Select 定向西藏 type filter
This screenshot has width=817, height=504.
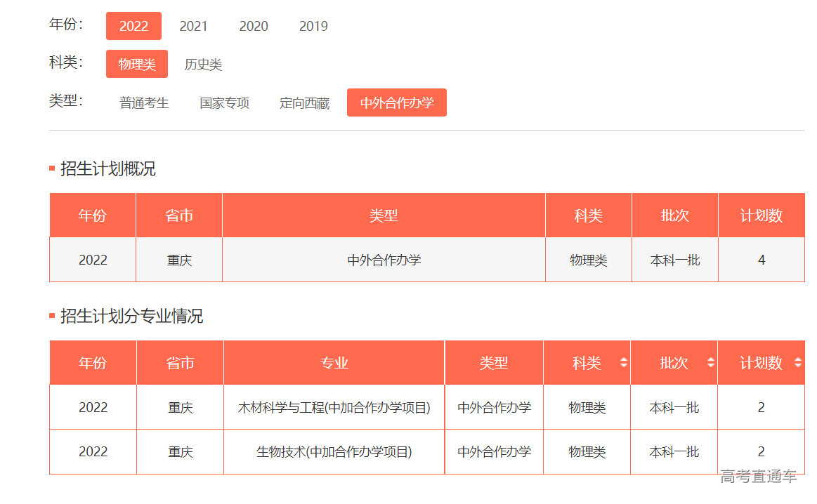pyautogui.click(x=304, y=102)
